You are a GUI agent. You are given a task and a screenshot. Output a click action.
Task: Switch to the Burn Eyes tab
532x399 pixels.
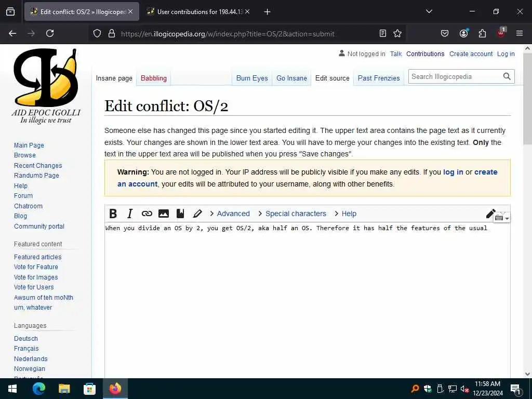coord(252,78)
